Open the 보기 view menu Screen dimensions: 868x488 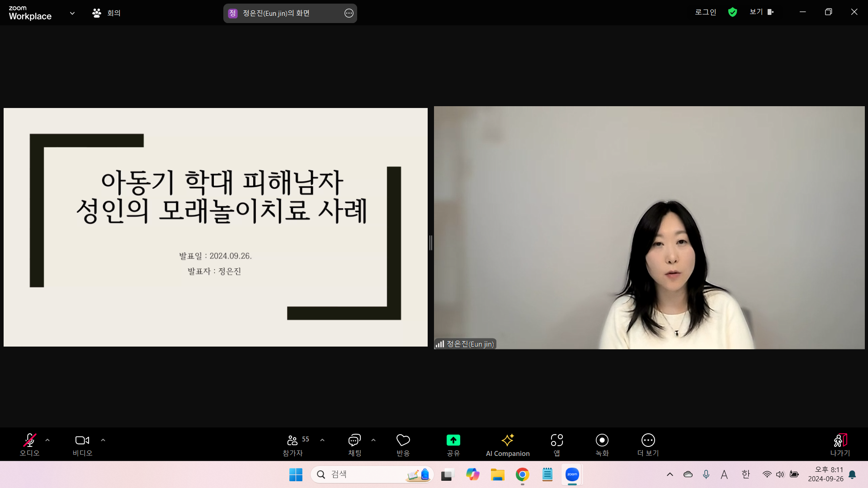point(762,12)
